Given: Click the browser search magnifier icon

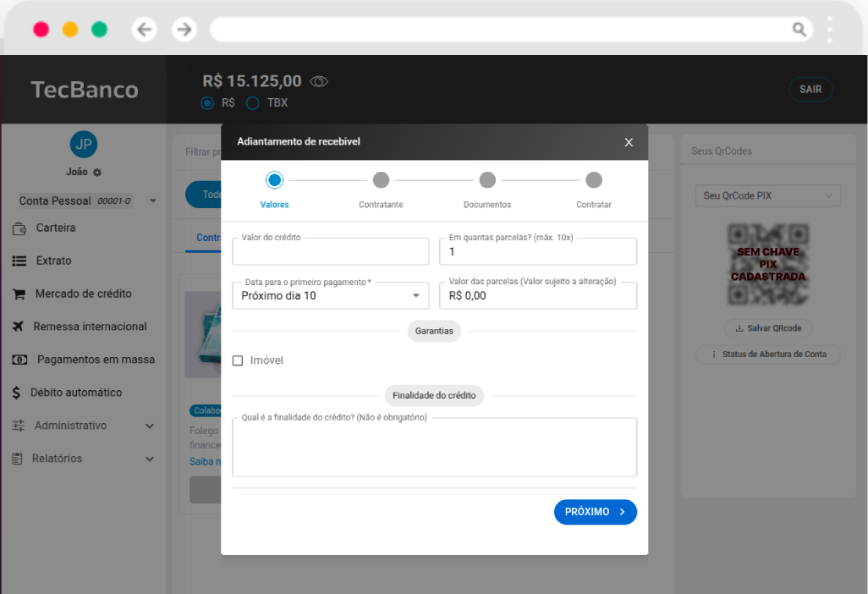Looking at the screenshot, I should pos(799,30).
